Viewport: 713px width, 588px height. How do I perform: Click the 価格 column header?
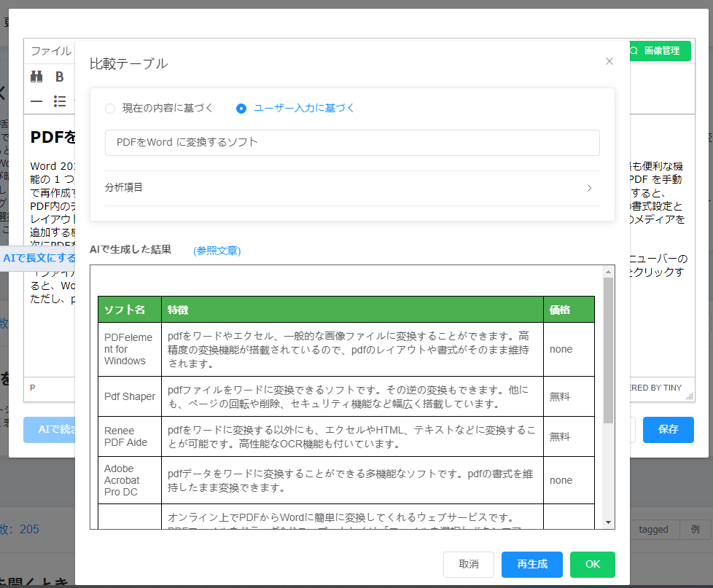click(569, 310)
